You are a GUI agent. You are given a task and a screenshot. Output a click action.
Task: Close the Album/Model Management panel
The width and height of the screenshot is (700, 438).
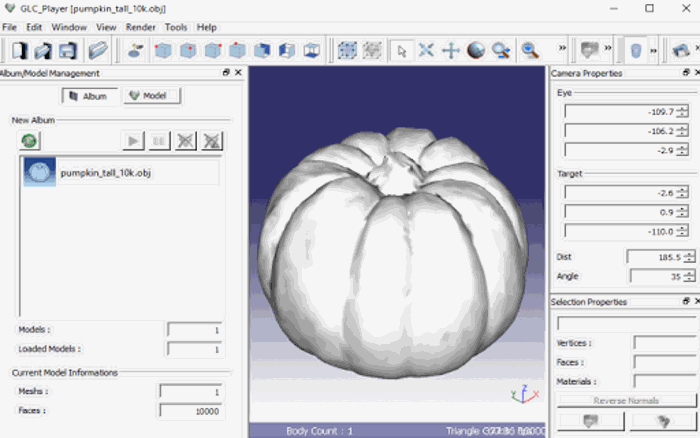[x=238, y=72]
